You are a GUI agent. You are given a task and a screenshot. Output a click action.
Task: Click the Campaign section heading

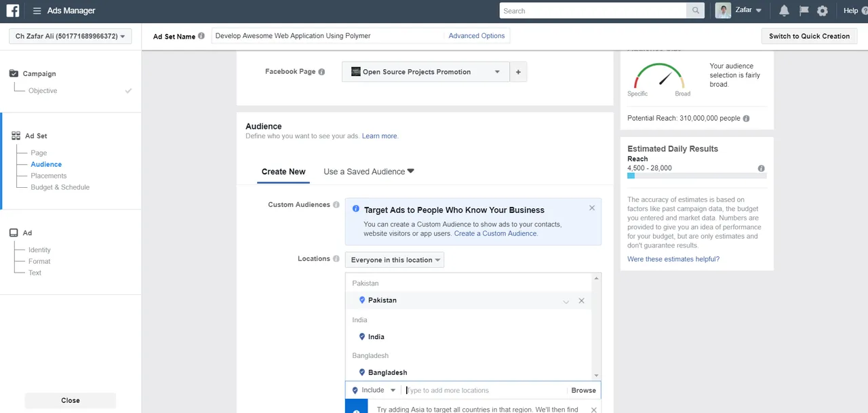point(39,73)
